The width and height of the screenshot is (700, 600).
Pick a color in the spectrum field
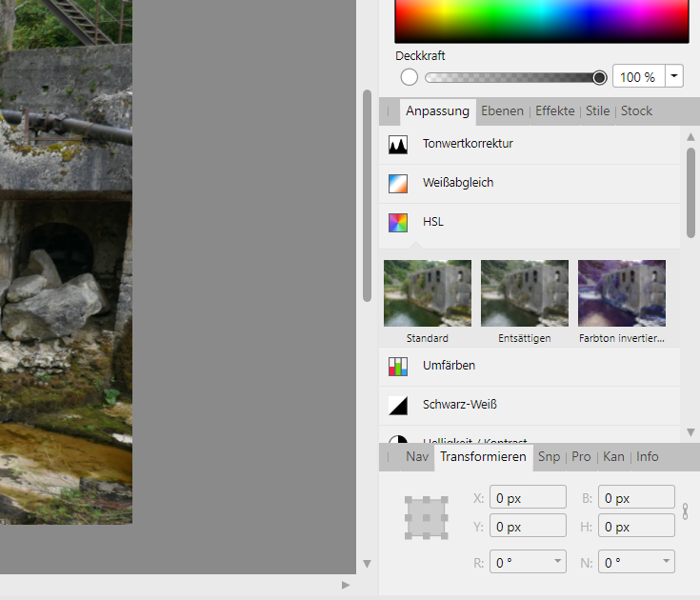(x=542, y=21)
